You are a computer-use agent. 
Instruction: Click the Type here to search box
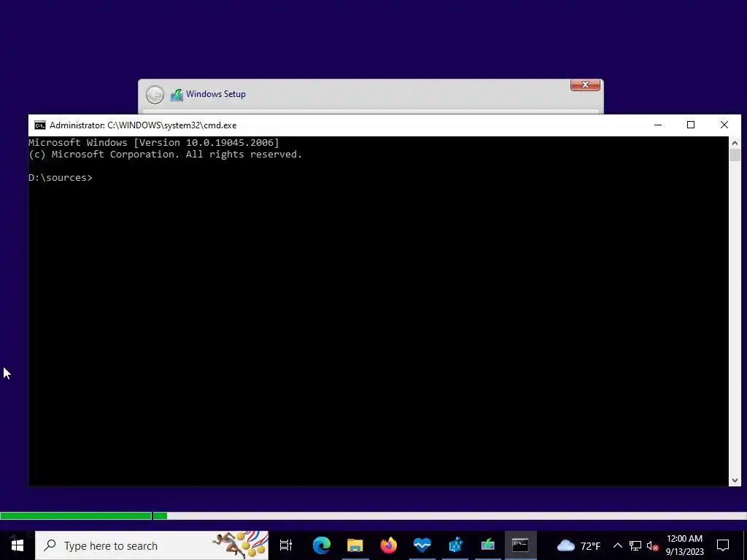point(152,545)
